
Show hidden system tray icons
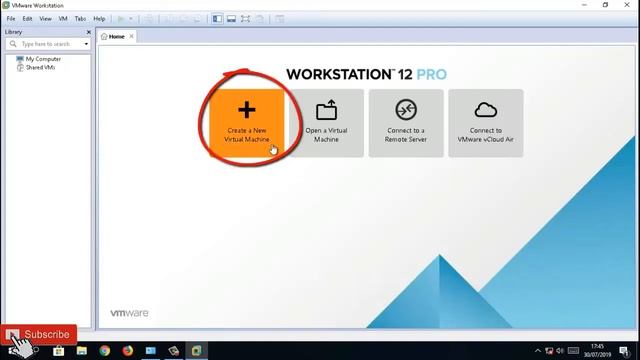(x=538, y=351)
